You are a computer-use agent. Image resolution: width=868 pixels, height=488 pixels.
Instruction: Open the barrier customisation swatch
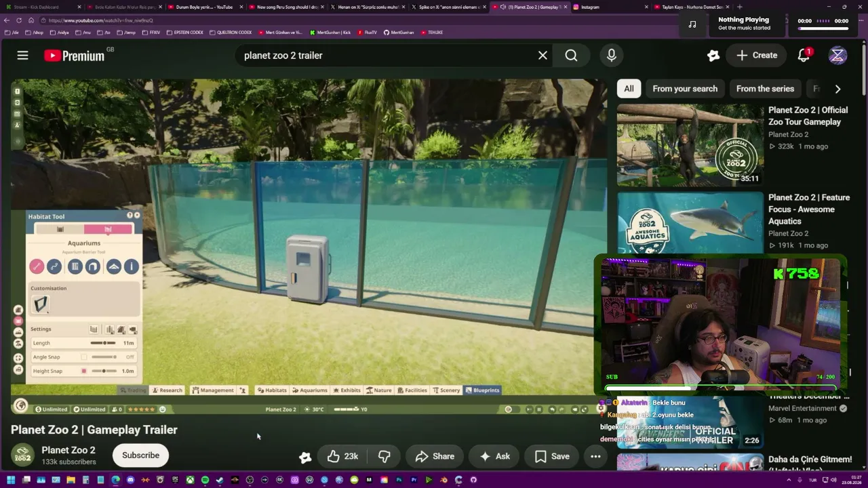[41, 304]
